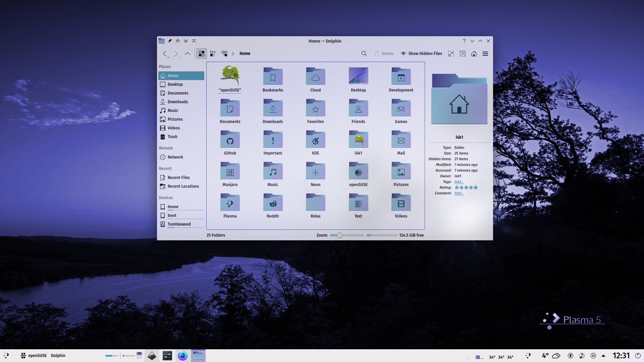Screen dimensions: 644x362
Task: Click Add link next to Comment
Action: 459,193
